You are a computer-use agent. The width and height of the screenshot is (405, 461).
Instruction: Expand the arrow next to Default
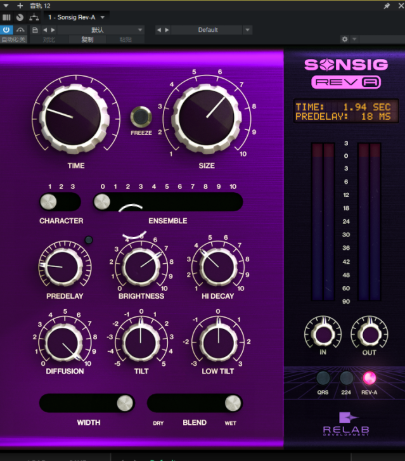click(x=247, y=30)
